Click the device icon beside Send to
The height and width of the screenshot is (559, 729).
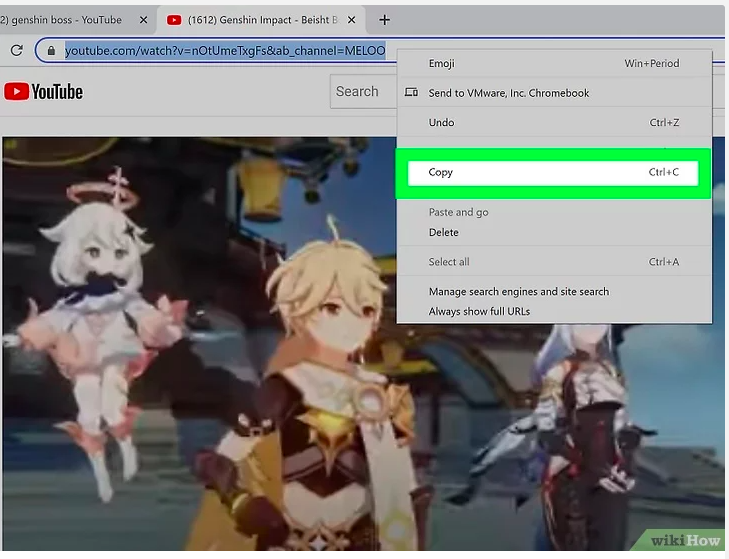[x=411, y=92]
